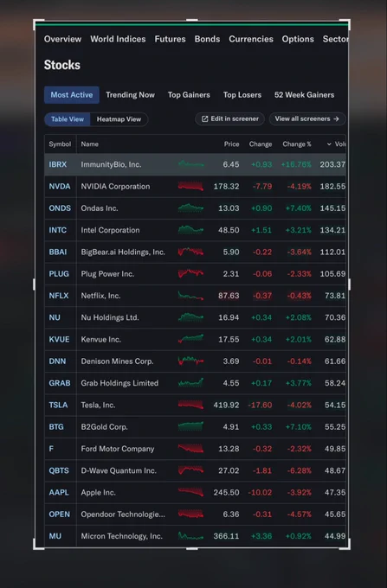Click Tesla price 419.92

226,405
